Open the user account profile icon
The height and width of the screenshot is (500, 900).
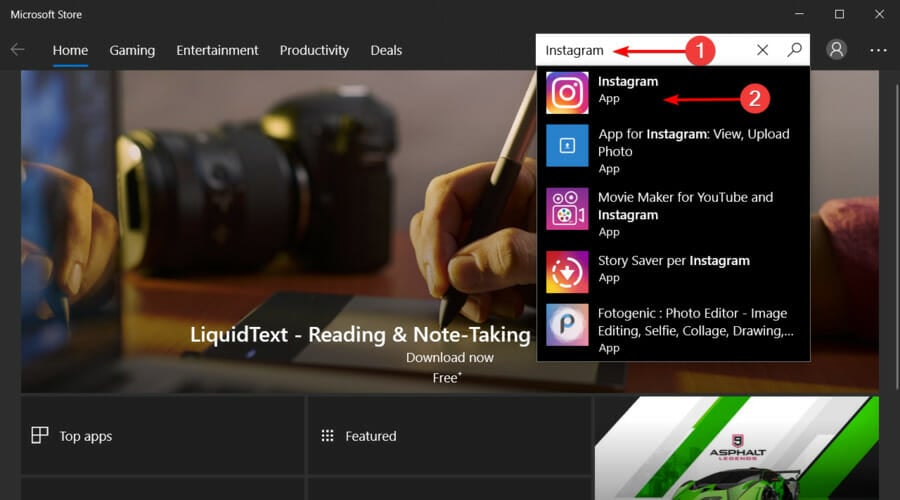pyautogui.click(x=837, y=49)
